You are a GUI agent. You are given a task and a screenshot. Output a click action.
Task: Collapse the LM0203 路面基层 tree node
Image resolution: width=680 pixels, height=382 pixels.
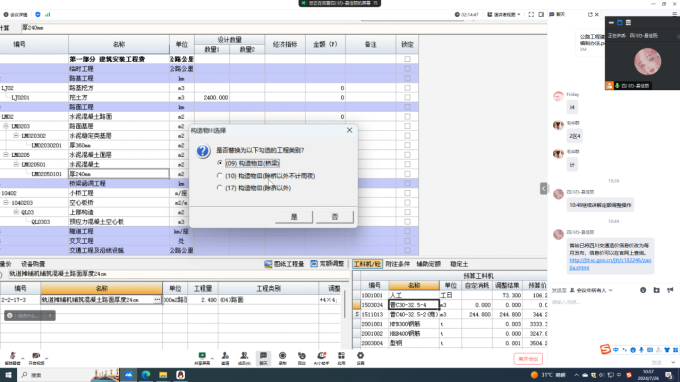(x=6, y=126)
